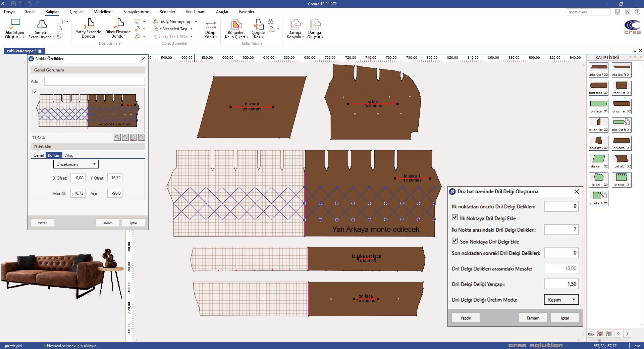Click Tamam in the Dril Delgi dialog

click(x=533, y=318)
